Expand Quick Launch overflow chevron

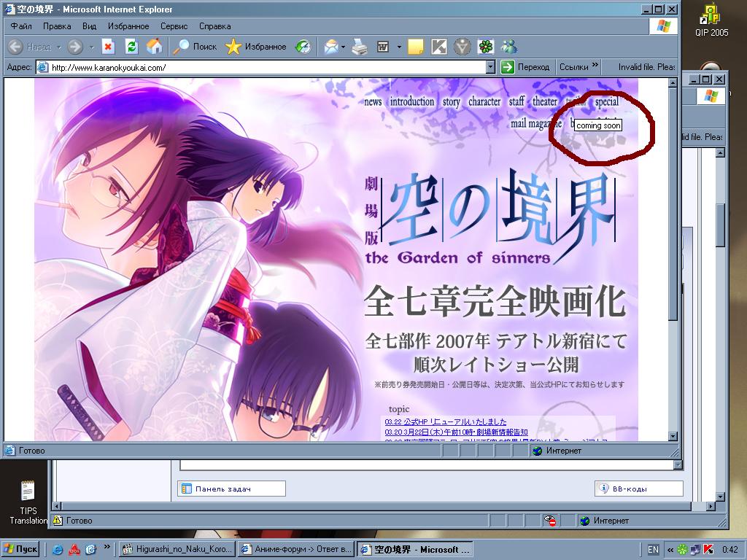(107, 547)
